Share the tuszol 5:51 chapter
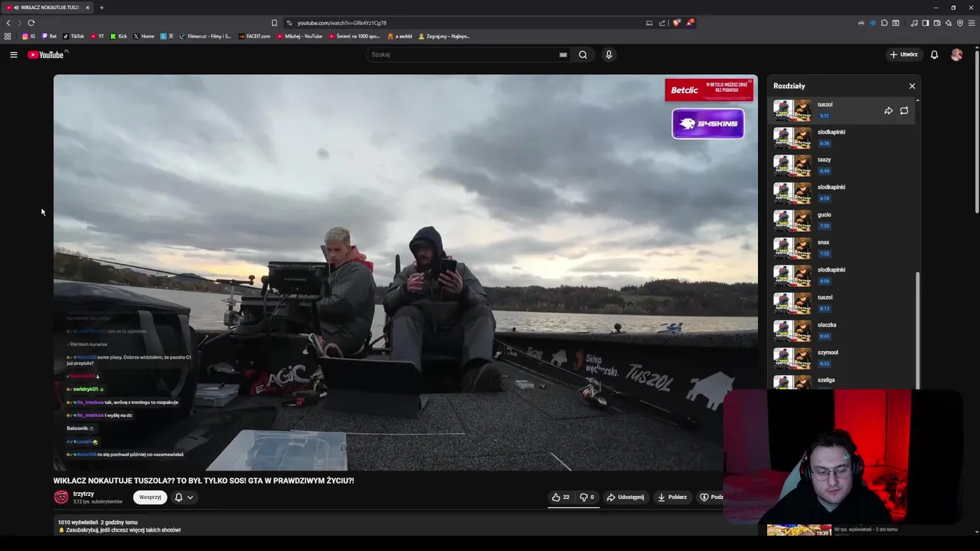980x551 pixels. [x=888, y=110]
